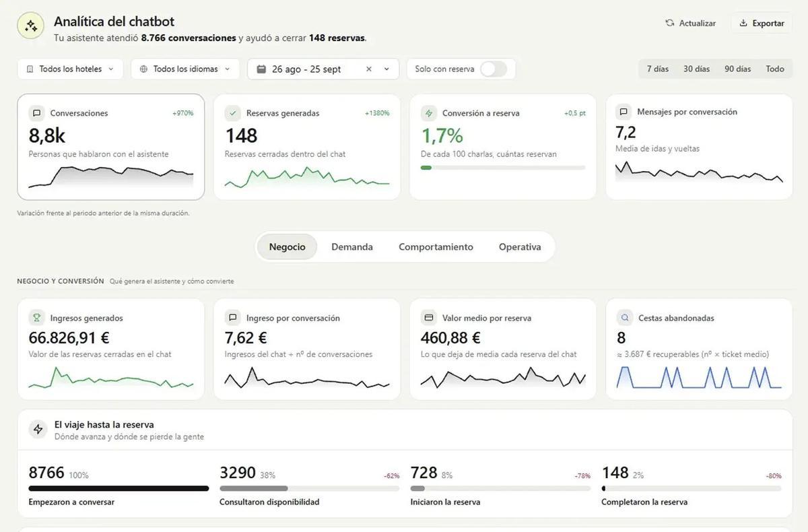Select the 30 días range
808x532 pixels.
(697, 69)
